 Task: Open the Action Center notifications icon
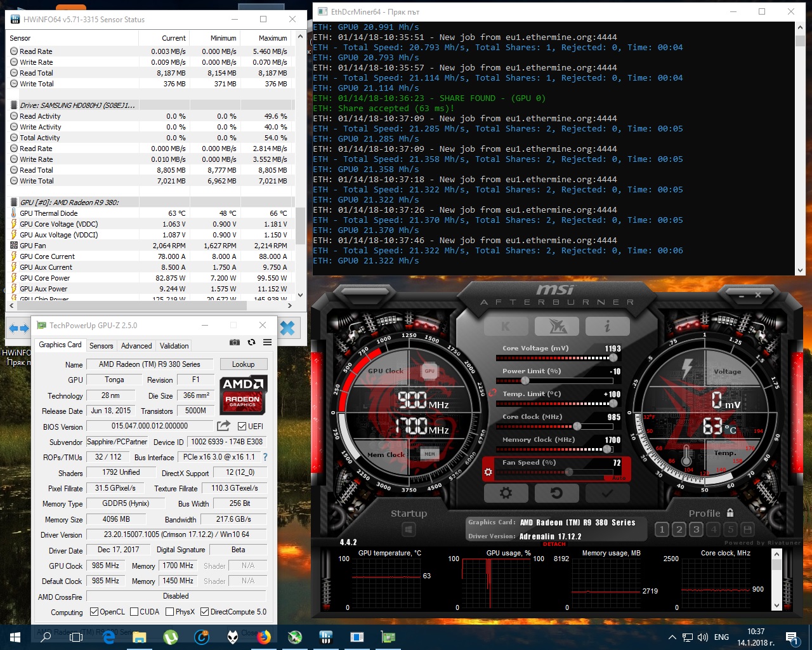[792, 637]
